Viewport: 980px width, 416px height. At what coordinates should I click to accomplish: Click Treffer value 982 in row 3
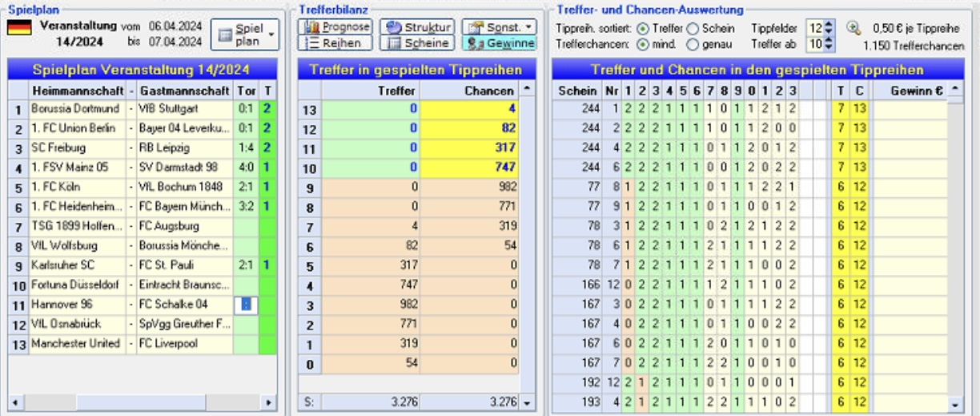coord(369,304)
